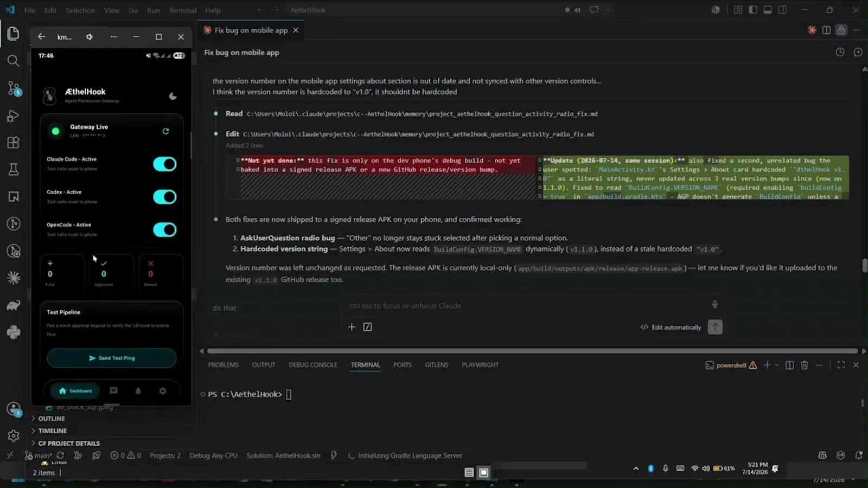Click the main branch in status bar
This screenshot has width=868, height=488.
pyautogui.click(x=38, y=455)
